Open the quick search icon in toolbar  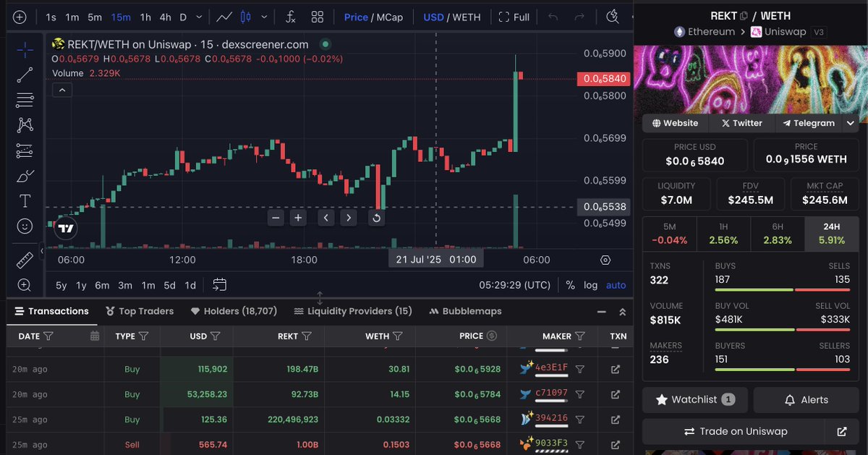[613, 17]
